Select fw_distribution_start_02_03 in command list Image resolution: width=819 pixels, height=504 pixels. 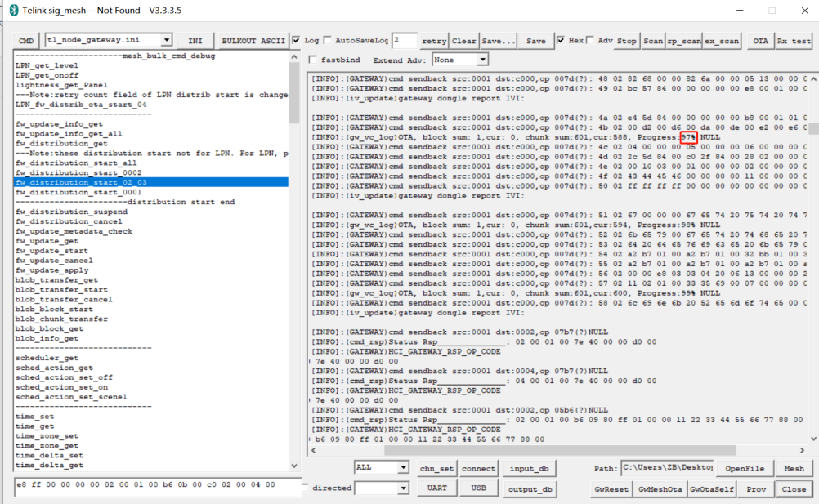click(151, 182)
